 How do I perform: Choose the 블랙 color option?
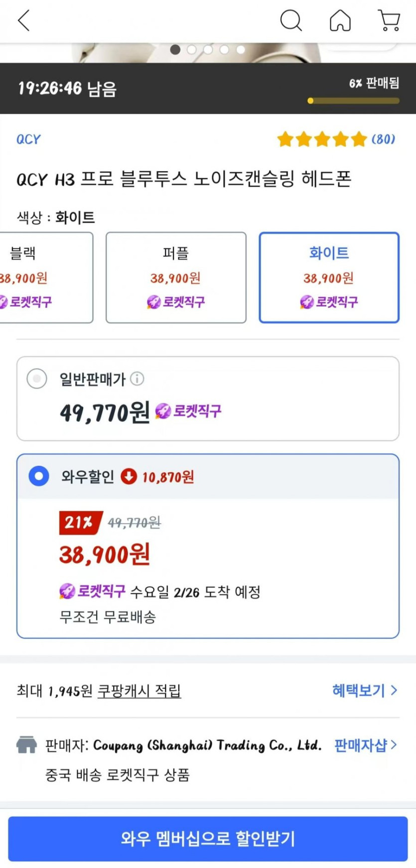(x=45, y=277)
